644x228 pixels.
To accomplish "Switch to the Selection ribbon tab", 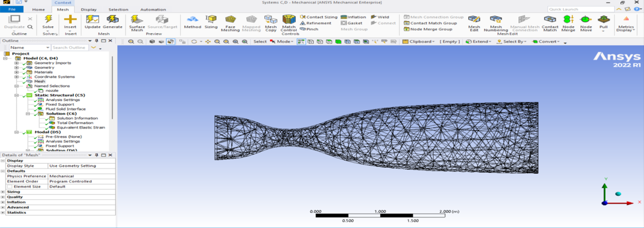I will [118, 9].
